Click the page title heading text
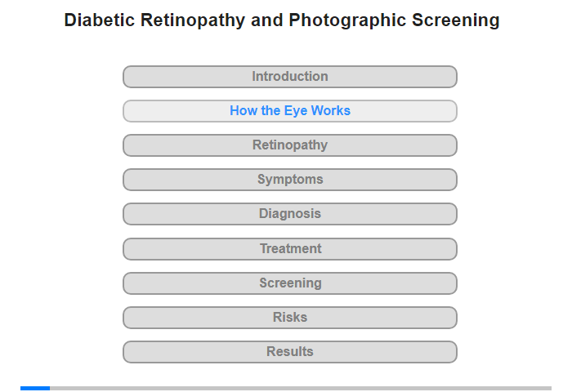Viewport: 572px width, 392px height. pyautogui.click(x=282, y=20)
